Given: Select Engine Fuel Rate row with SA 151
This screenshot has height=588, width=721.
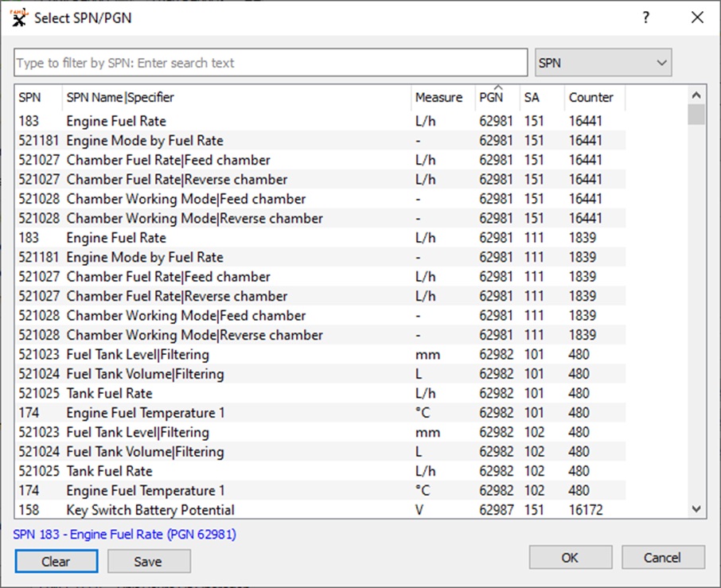Looking at the screenshot, I should 321,121.
